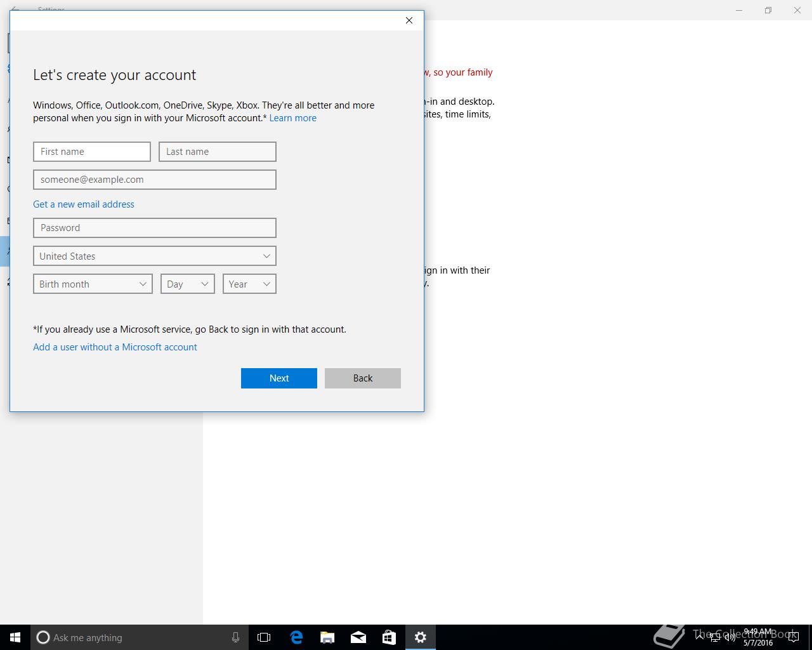Click the Cortana microphone icon
This screenshot has width=812, height=650.
235,637
